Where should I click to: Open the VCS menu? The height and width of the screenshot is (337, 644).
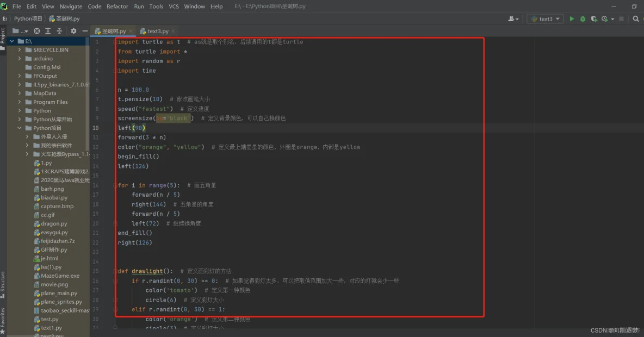click(x=174, y=7)
